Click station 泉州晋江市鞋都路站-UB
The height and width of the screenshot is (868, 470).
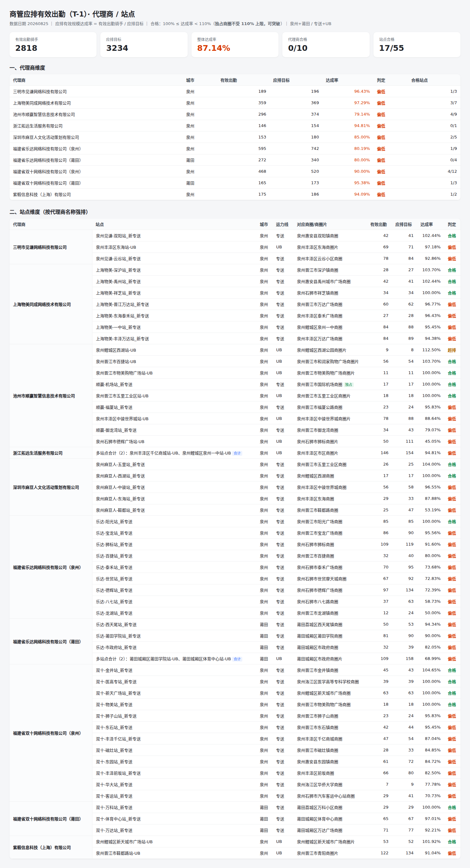[118, 853]
